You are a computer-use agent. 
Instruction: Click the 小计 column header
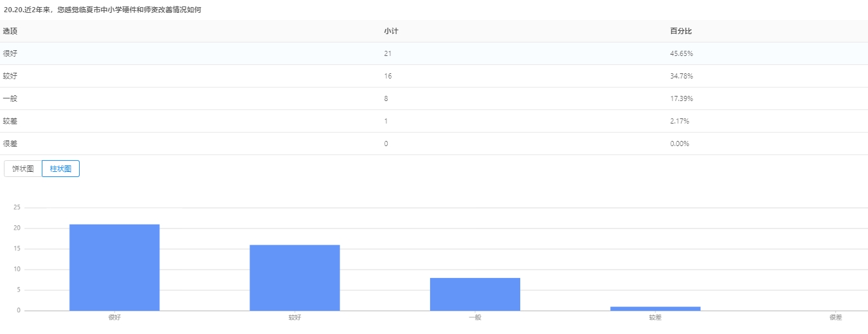[391, 31]
